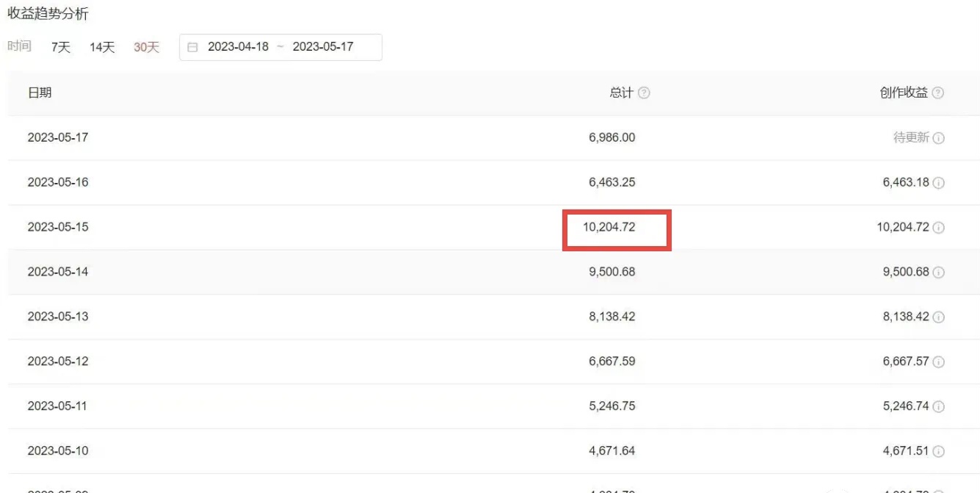Click the info icon next to 5,246.74
The width and height of the screenshot is (980, 493).
[940, 406]
